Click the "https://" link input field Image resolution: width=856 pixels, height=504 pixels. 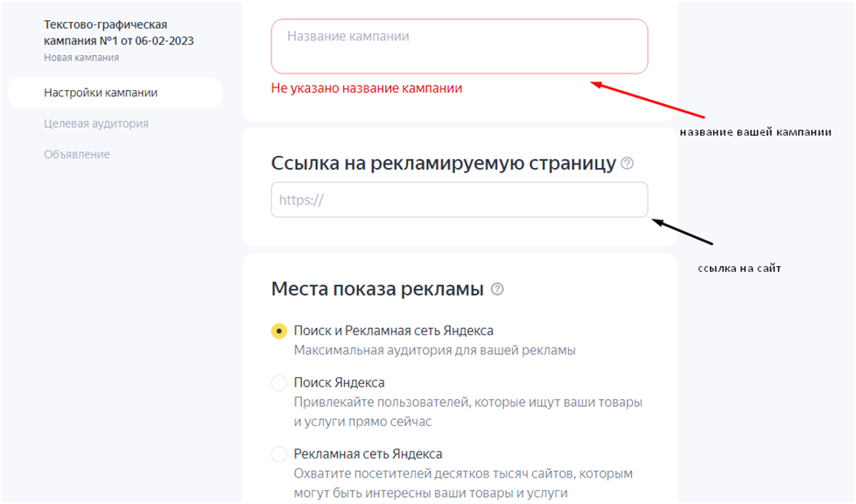click(x=459, y=199)
